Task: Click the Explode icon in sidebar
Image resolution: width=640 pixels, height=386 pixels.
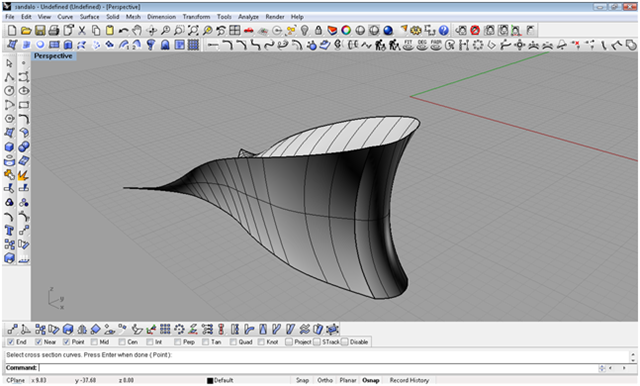Action: pyautogui.click(x=24, y=175)
